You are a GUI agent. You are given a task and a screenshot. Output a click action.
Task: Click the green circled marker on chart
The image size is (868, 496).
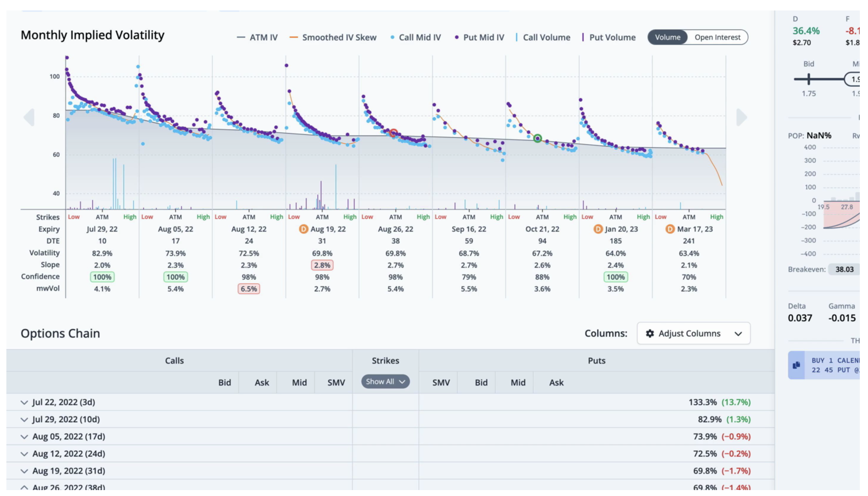click(537, 138)
